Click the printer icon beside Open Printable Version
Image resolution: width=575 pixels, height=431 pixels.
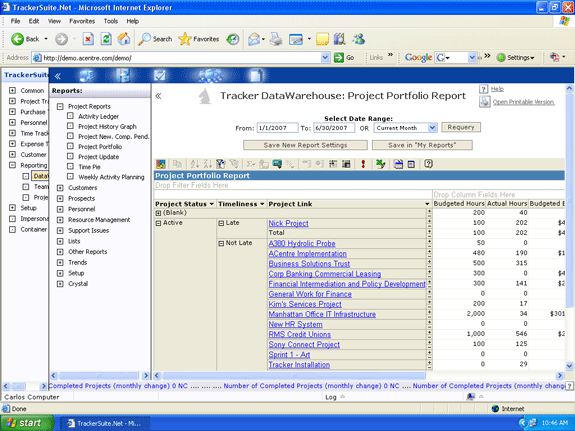pos(484,102)
